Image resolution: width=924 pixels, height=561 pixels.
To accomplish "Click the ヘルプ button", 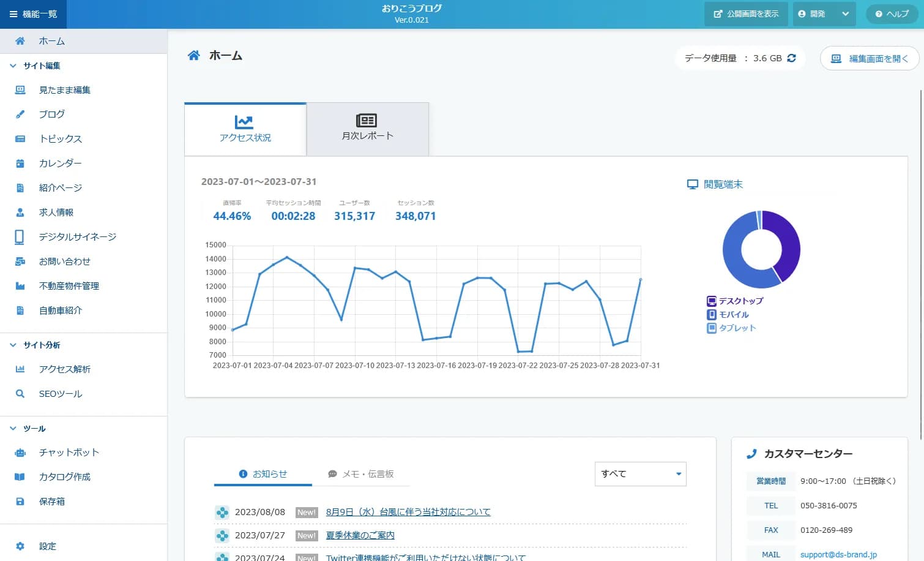I will (892, 14).
